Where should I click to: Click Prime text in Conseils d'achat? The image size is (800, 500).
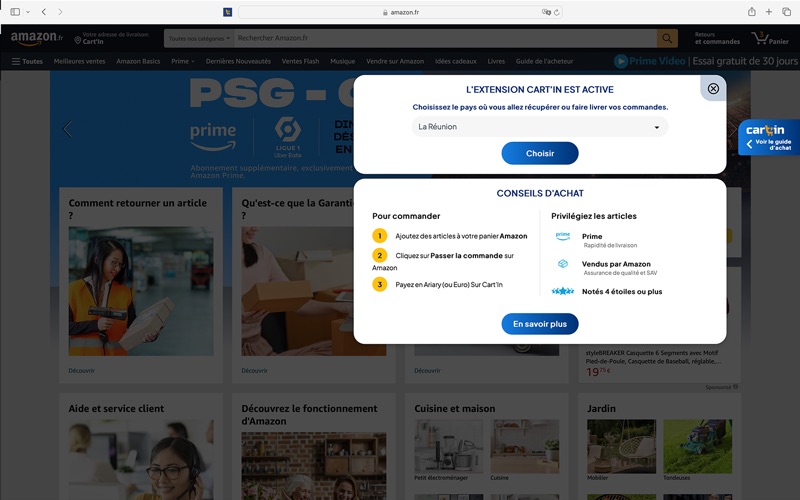592,236
